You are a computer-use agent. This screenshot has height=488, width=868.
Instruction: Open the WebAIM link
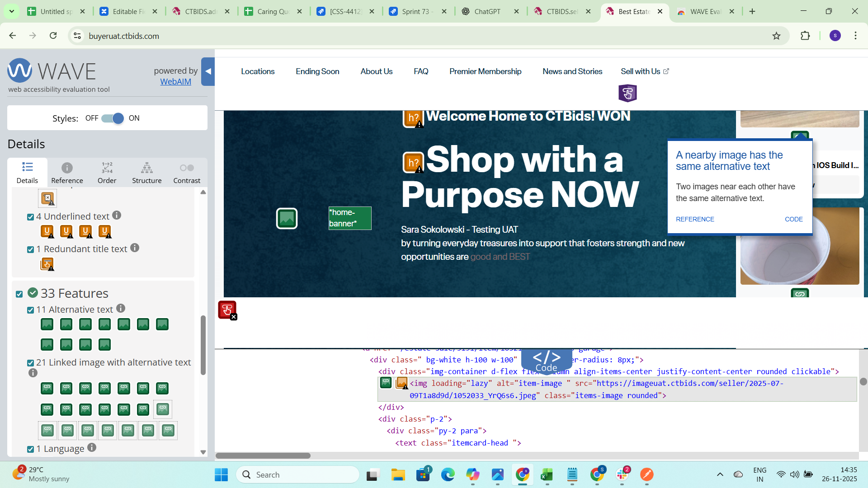coord(175,82)
